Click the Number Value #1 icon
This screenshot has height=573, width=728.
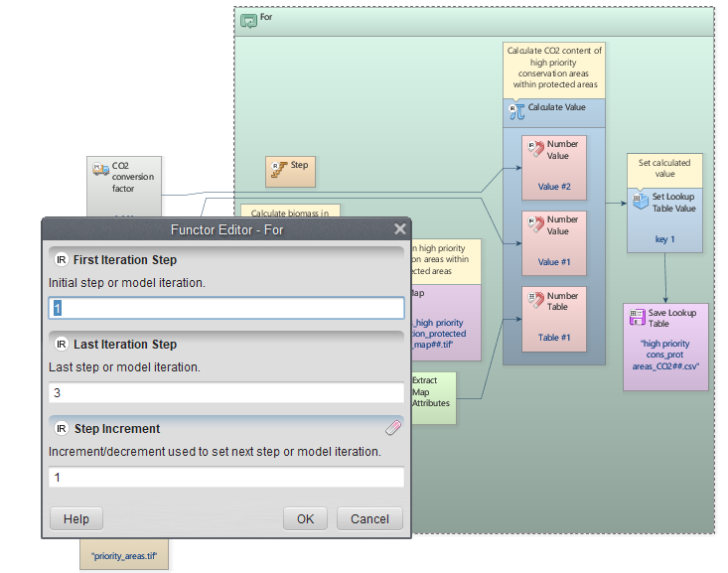point(534,226)
